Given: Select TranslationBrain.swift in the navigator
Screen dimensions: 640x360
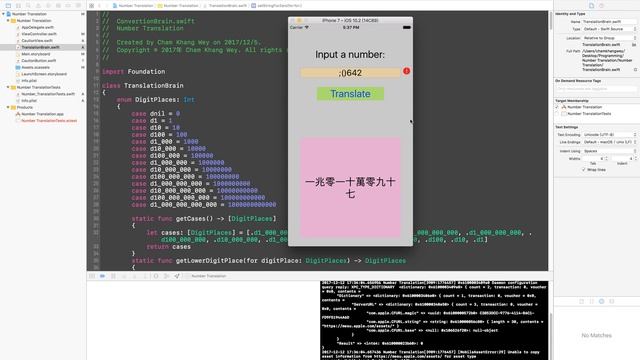Looking at the screenshot, I should (x=40, y=47).
